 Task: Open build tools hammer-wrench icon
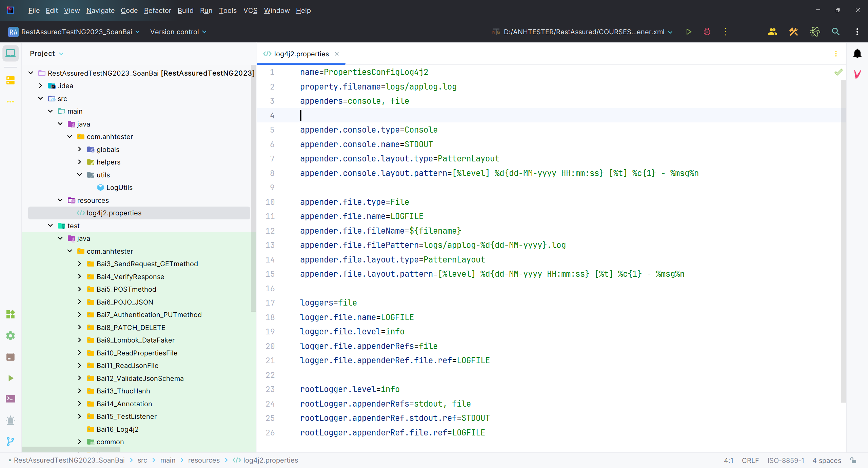[x=793, y=32]
